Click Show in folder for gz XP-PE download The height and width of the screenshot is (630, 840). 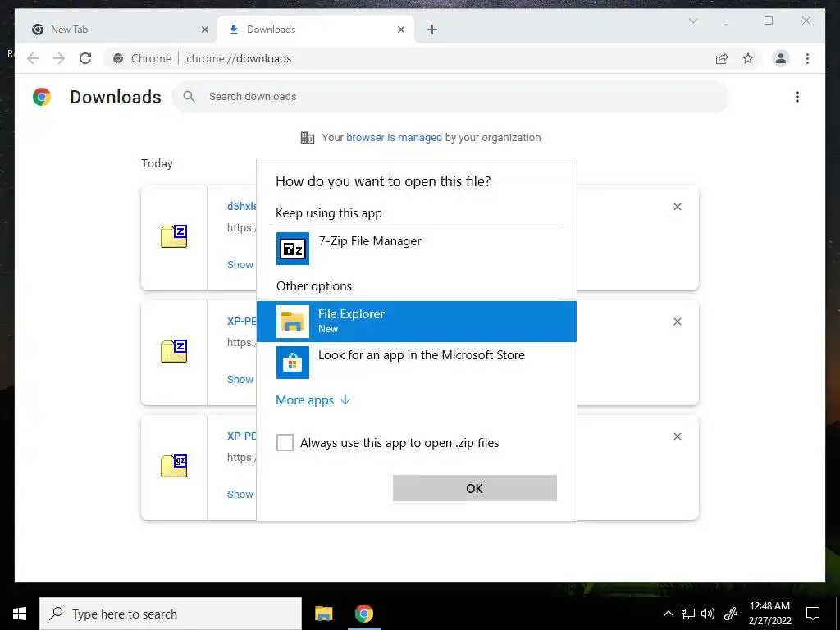pos(240,494)
